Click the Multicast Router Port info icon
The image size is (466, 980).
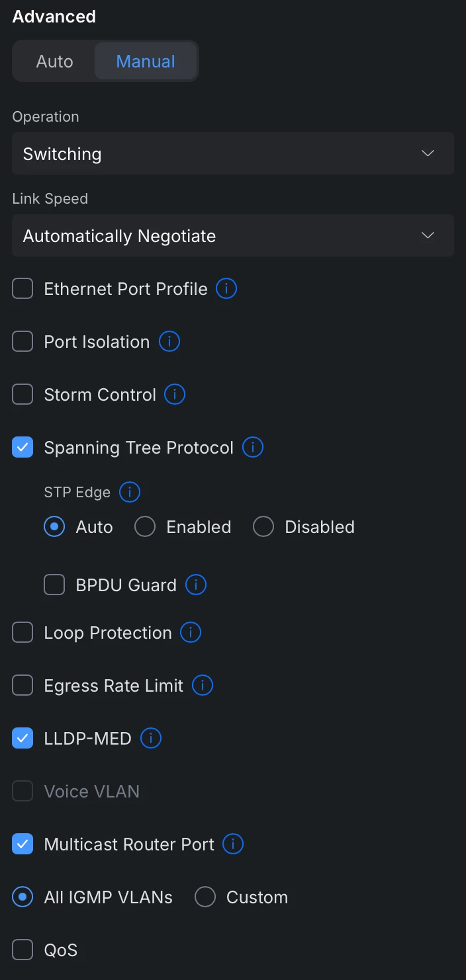click(233, 844)
